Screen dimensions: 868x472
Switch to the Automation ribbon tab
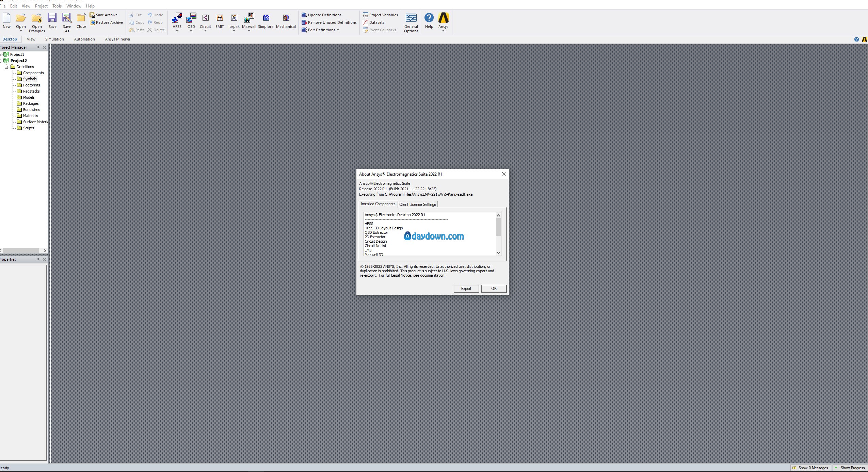pos(84,39)
